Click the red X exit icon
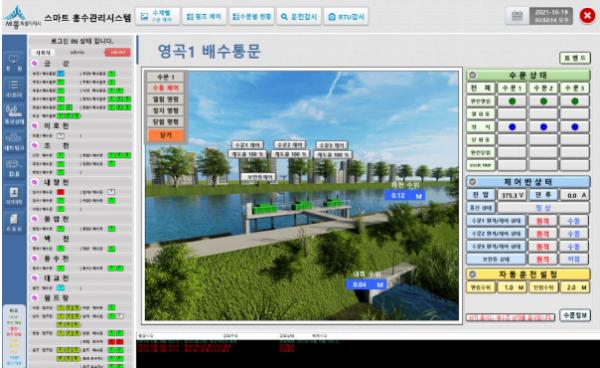 click(x=587, y=16)
